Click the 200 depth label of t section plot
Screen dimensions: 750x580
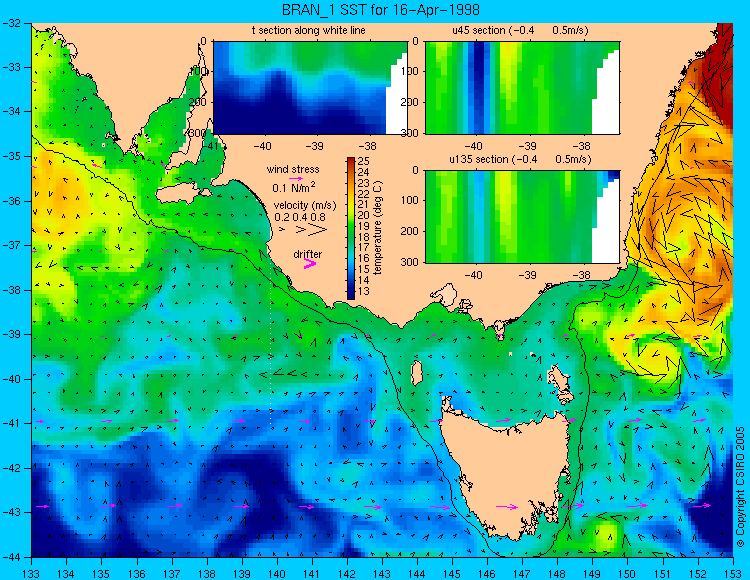click(x=199, y=102)
